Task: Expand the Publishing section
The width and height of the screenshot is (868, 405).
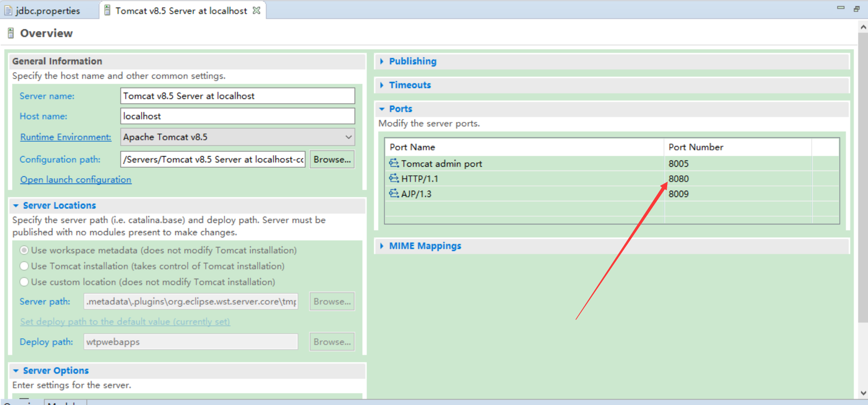Action: coord(382,61)
